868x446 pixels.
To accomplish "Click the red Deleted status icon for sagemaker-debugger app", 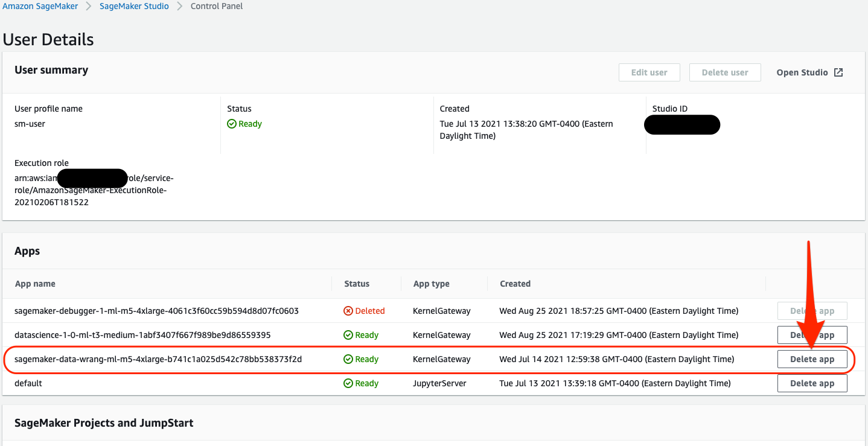I will [348, 311].
